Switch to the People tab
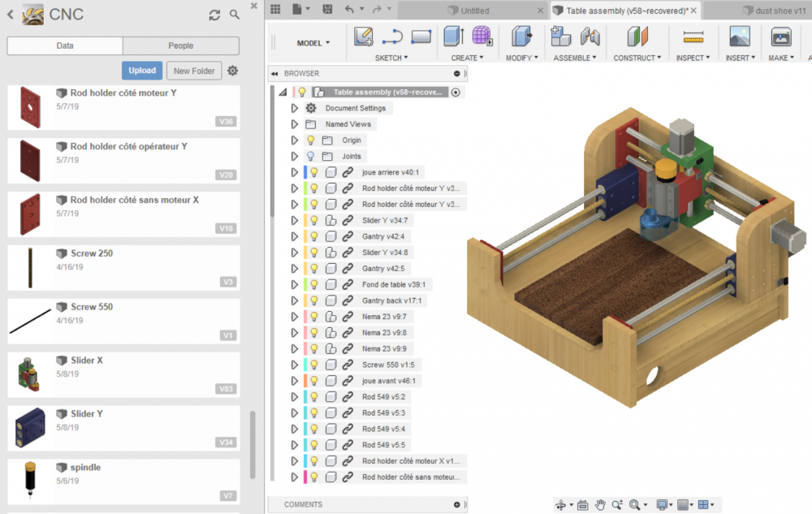 coord(180,45)
